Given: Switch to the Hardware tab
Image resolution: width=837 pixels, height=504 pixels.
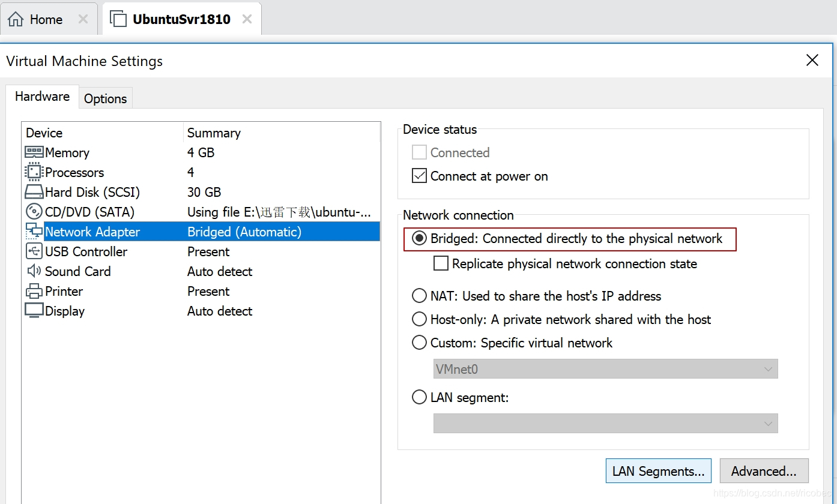Looking at the screenshot, I should (x=42, y=97).
